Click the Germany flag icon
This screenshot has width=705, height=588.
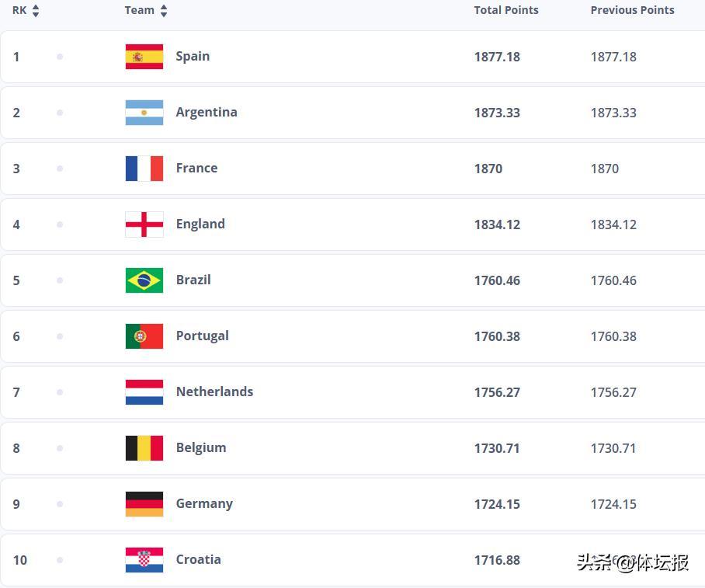(x=144, y=504)
